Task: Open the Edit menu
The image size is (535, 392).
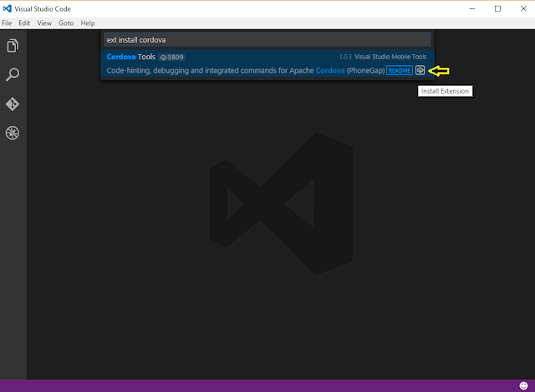Action: pos(24,23)
